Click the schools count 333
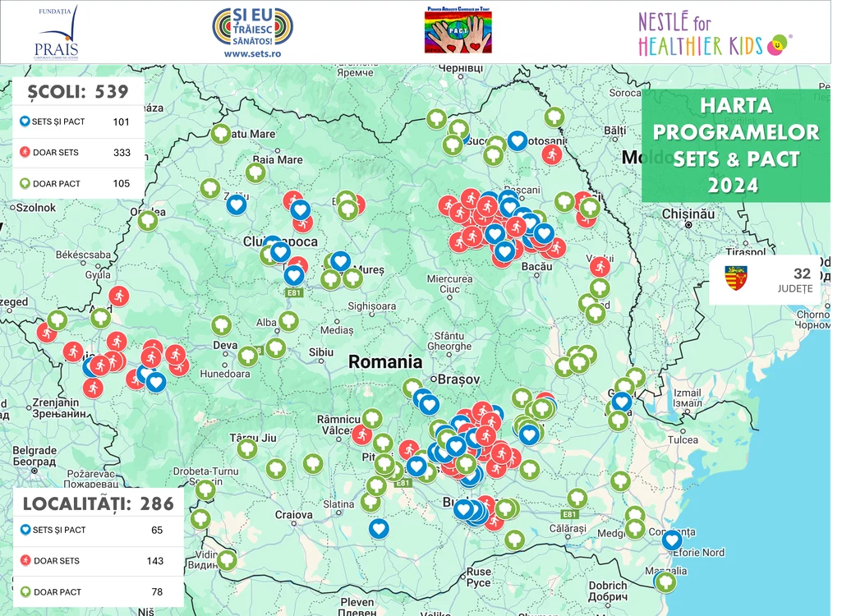The image size is (842, 616). pyautogui.click(x=122, y=153)
